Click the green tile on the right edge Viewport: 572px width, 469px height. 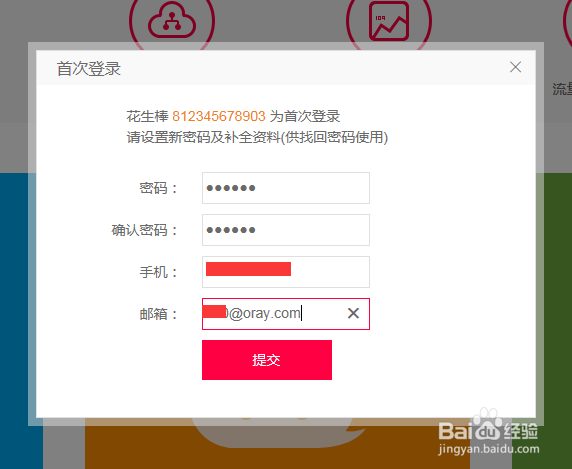[554, 321]
